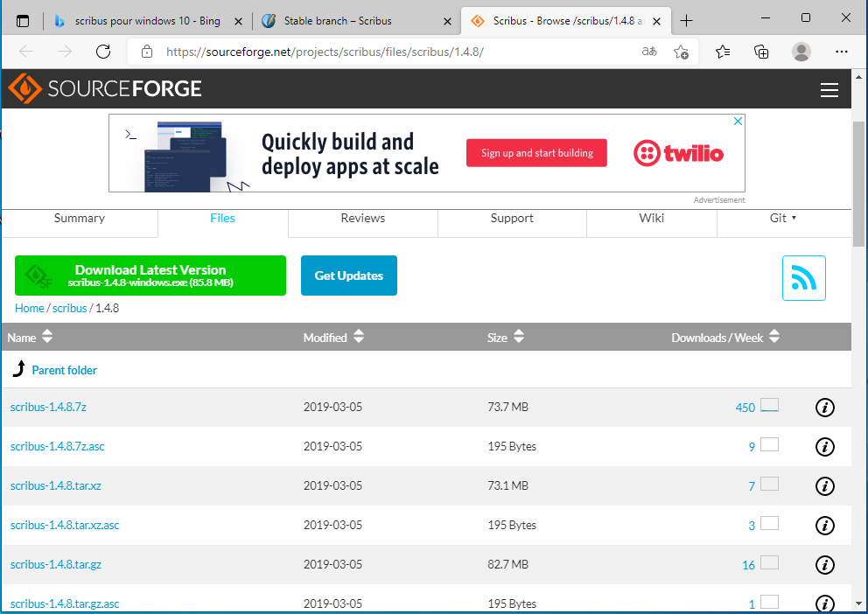Show info for scribus-1.4.8.tar.gz
The width and height of the screenshot is (868, 614).
pyautogui.click(x=825, y=565)
